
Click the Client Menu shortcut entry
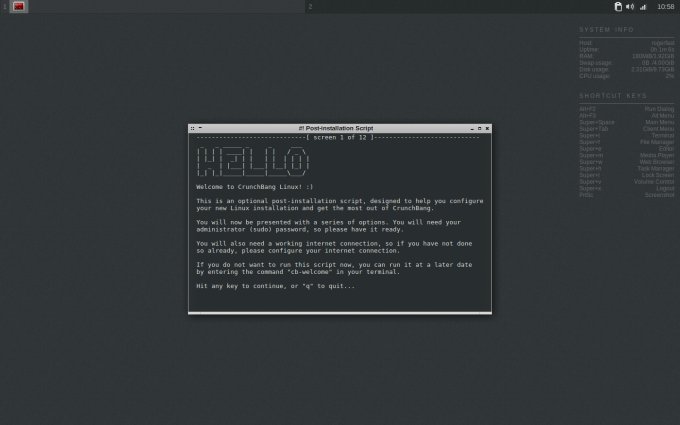coord(627,129)
